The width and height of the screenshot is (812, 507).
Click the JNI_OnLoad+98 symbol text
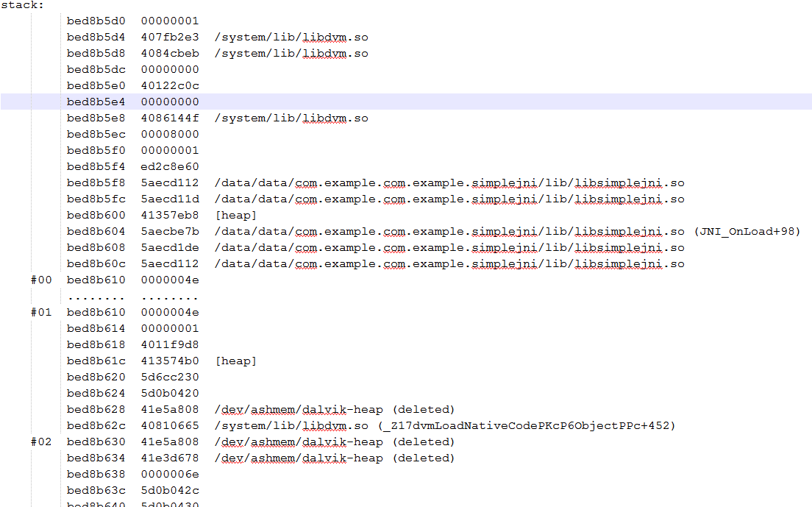pos(747,232)
